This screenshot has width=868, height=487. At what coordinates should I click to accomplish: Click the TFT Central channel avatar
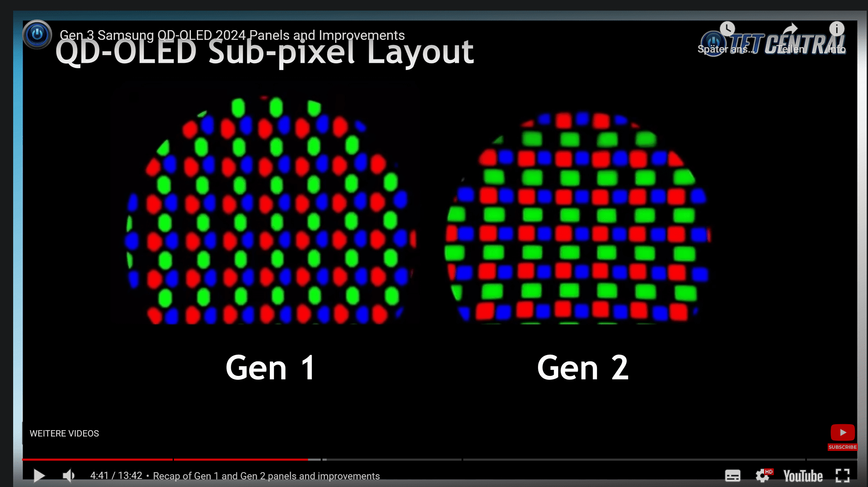(37, 34)
